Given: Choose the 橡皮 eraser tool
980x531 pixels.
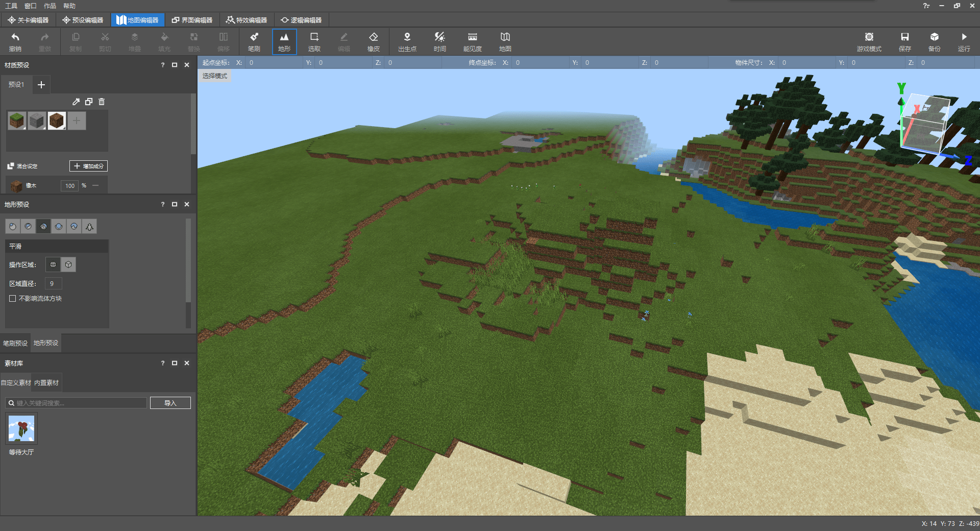Looking at the screenshot, I should pyautogui.click(x=373, y=41).
